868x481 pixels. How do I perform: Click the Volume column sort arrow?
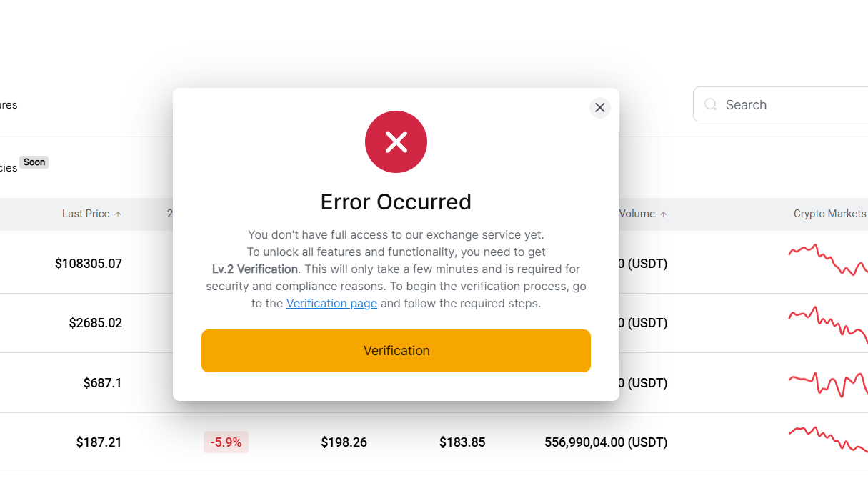[x=663, y=214]
